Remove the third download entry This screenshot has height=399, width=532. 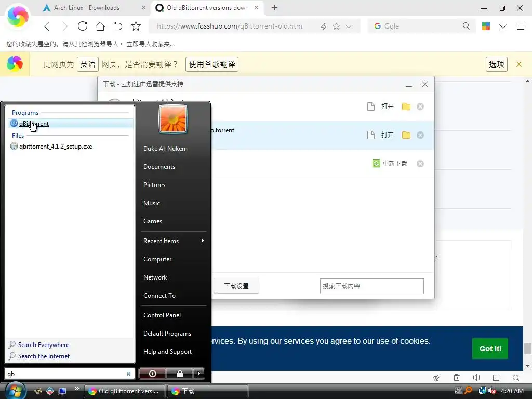tap(420, 164)
